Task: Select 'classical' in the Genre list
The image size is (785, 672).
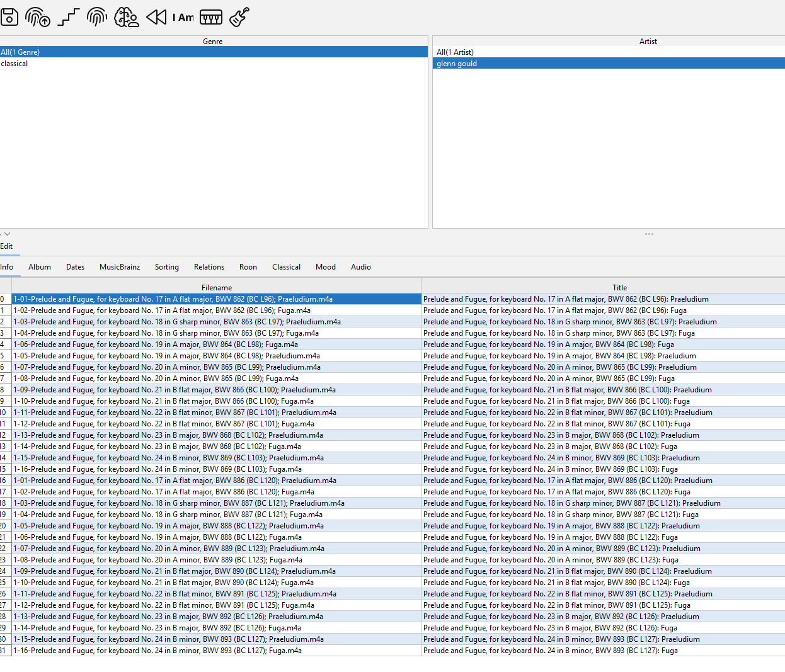Action: pyautogui.click(x=214, y=64)
